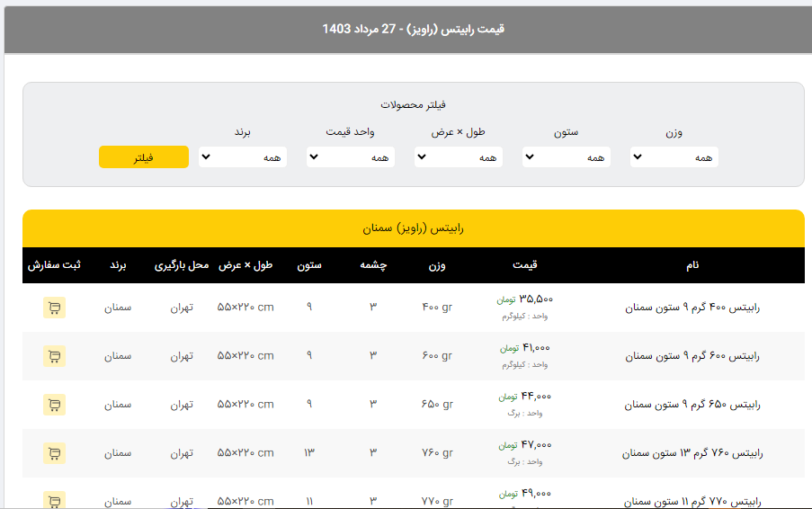Click the نام column header
The height and width of the screenshot is (509, 812).
(692, 265)
